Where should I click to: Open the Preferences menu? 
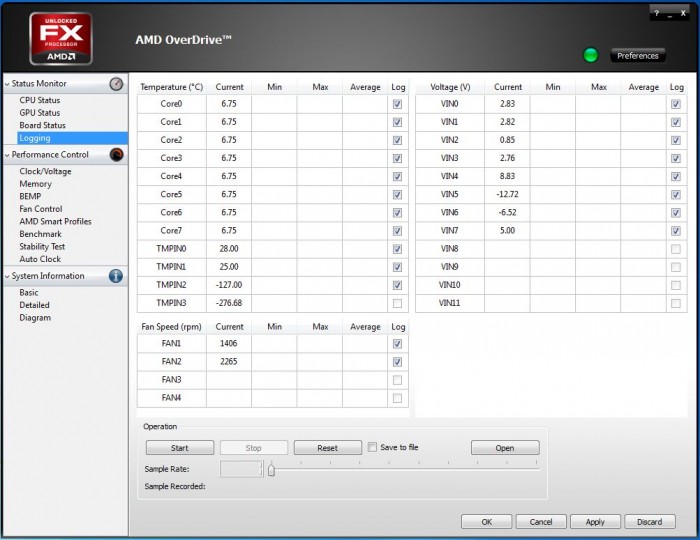click(638, 56)
